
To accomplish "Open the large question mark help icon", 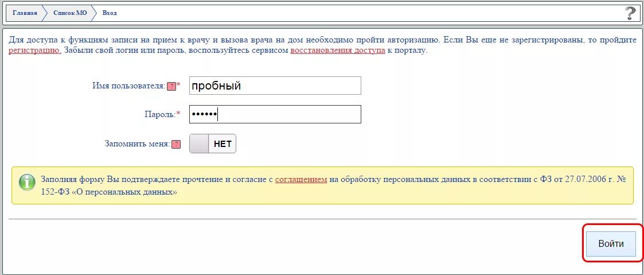I will click(630, 13).
